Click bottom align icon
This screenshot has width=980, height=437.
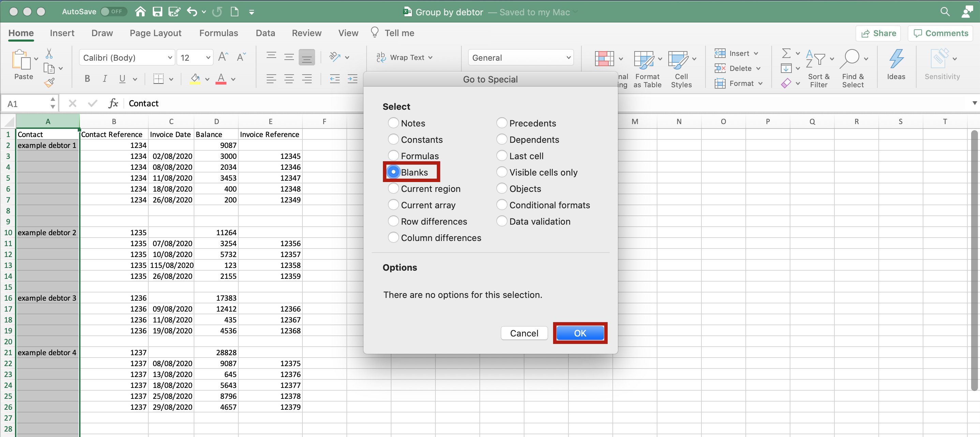click(x=307, y=57)
